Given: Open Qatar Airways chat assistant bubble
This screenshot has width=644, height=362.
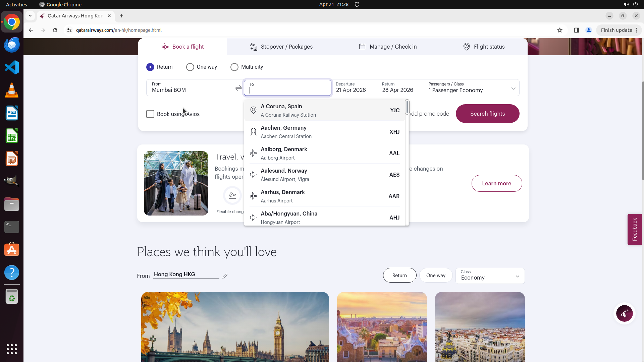Looking at the screenshot, I should click(x=624, y=314).
